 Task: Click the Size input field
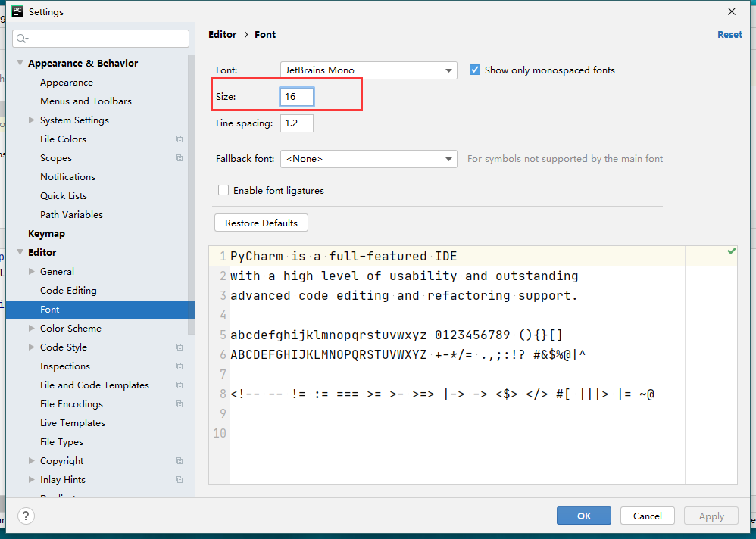[x=296, y=97]
